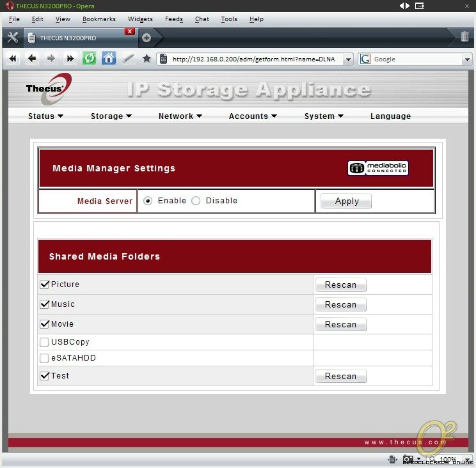
Task: Rescan the Test folder
Action: (340, 376)
